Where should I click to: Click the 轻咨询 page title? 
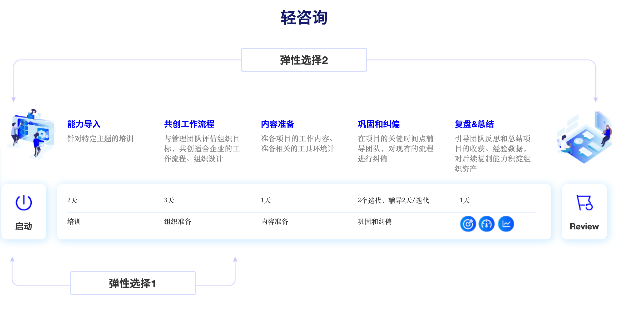coord(304,18)
